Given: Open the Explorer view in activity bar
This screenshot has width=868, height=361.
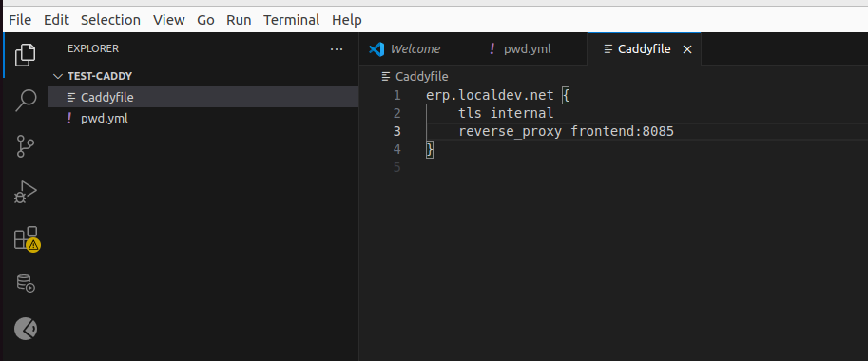Looking at the screenshot, I should [x=25, y=55].
